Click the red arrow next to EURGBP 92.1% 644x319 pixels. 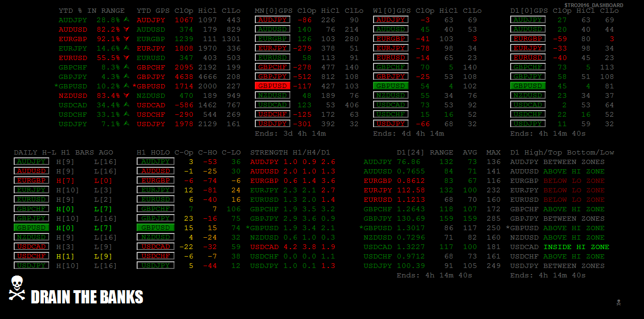[126, 39]
